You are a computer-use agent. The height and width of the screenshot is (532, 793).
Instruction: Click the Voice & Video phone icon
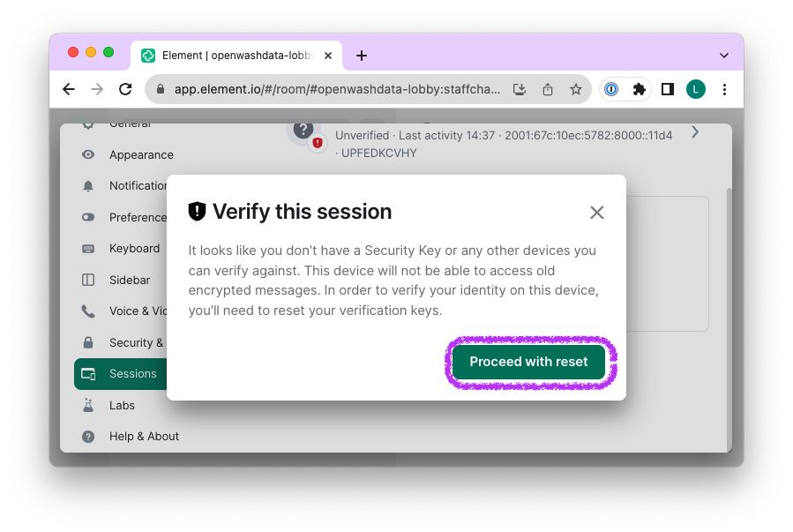(88, 311)
